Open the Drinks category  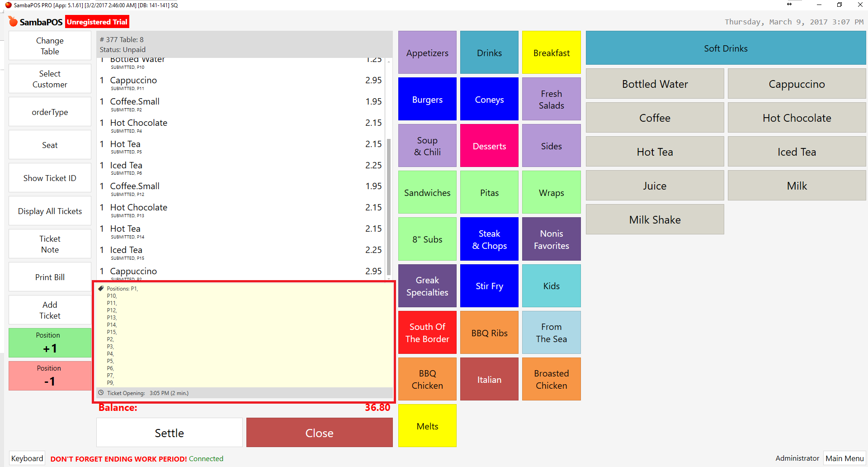[489, 52]
